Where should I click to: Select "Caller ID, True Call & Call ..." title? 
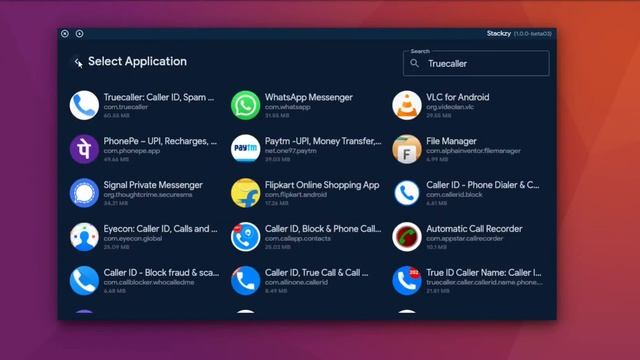(x=316, y=273)
